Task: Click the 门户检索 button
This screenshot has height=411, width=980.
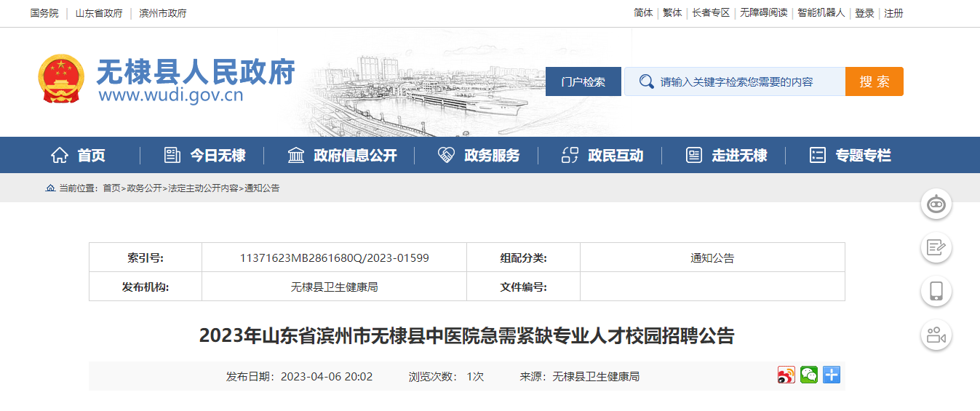Action: 583,81
